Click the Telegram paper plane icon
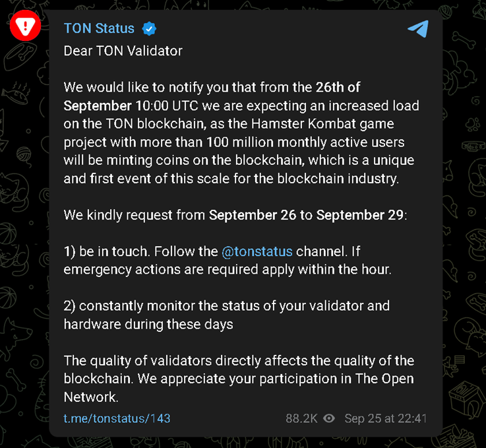 click(x=417, y=28)
